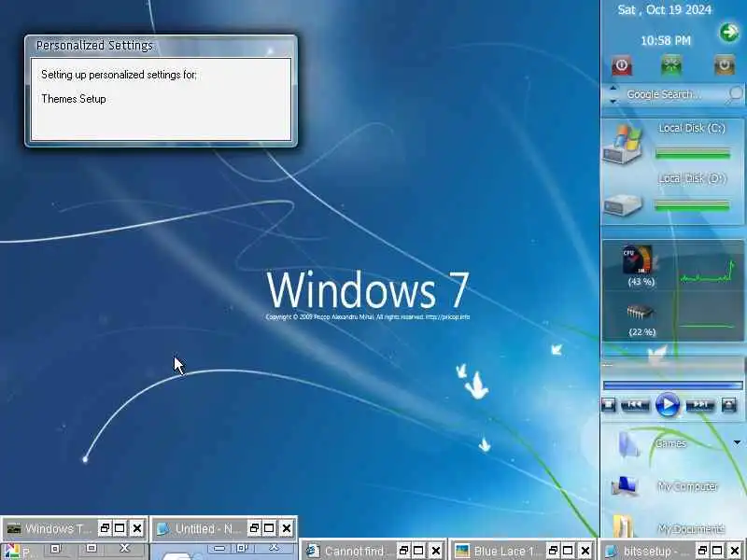Click the CPU usage graph
This screenshot has width=747, height=560.
(708, 273)
